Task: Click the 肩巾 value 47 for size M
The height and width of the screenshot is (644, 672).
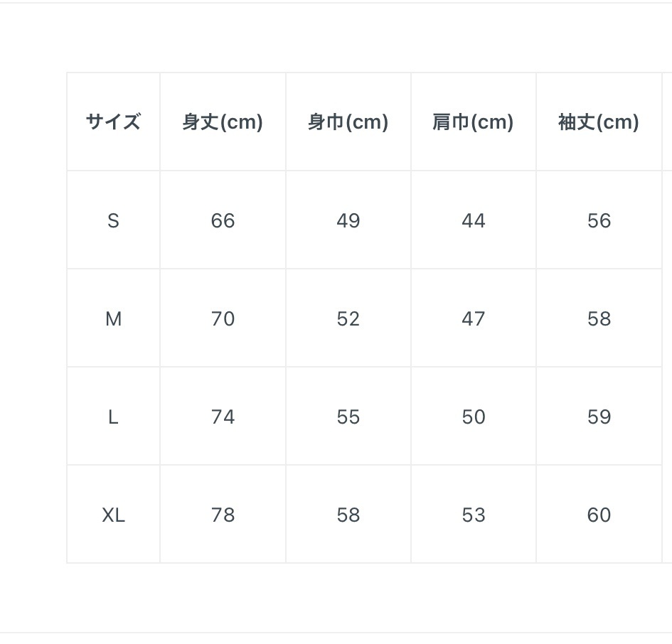Action: click(473, 318)
